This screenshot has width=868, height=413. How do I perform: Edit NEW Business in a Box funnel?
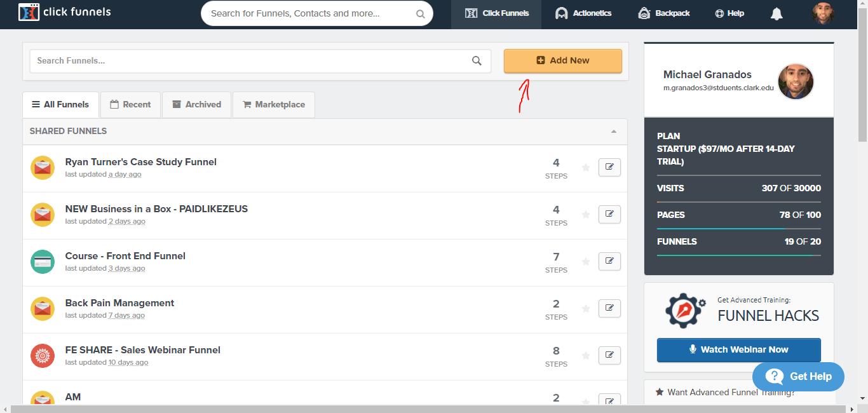click(x=609, y=214)
